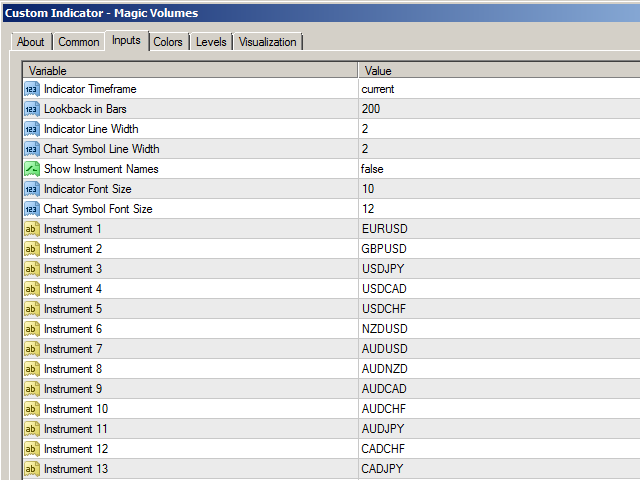Screen dimensions: 640x480
Task: Select the 'Lookback in Bars' variable name
Action: (85, 109)
